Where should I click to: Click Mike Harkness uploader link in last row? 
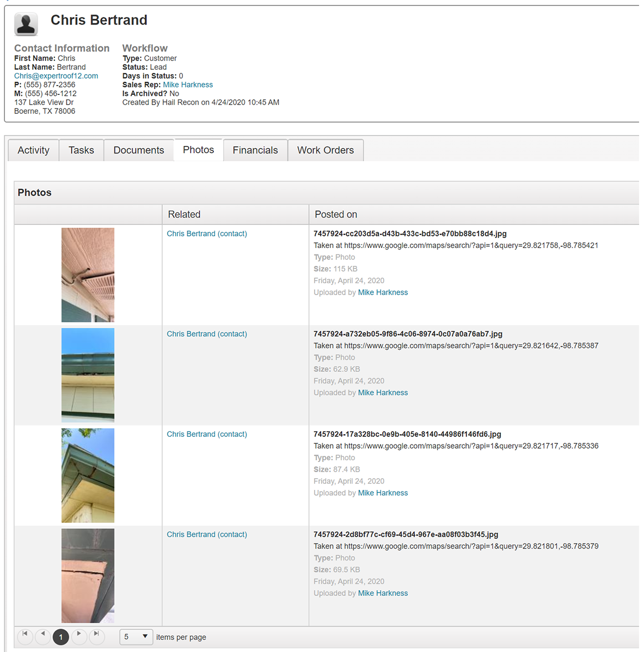[383, 593]
